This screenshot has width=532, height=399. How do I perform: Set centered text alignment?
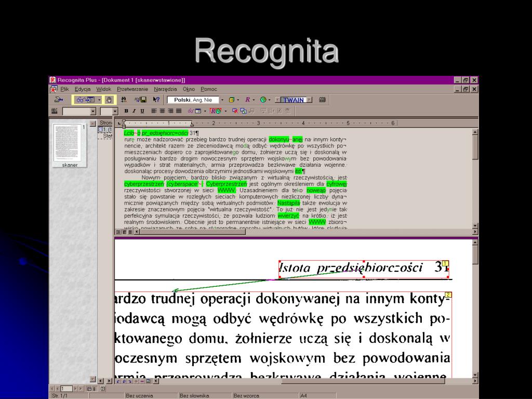[162, 111]
